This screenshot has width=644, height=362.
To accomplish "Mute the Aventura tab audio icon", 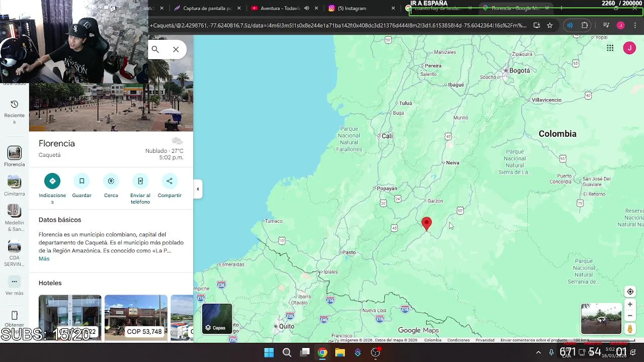I will point(306,8).
